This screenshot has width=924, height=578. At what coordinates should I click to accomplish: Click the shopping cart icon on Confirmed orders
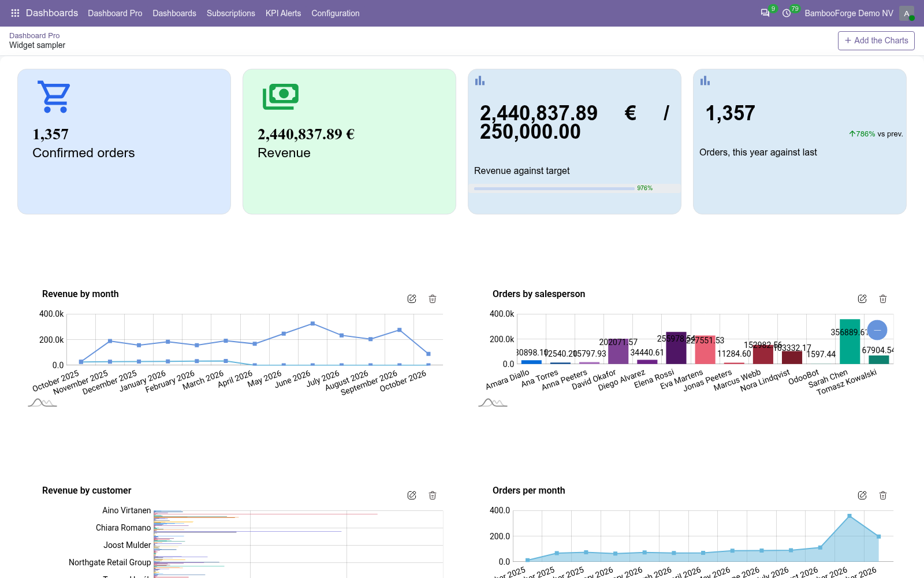click(54, 97)
